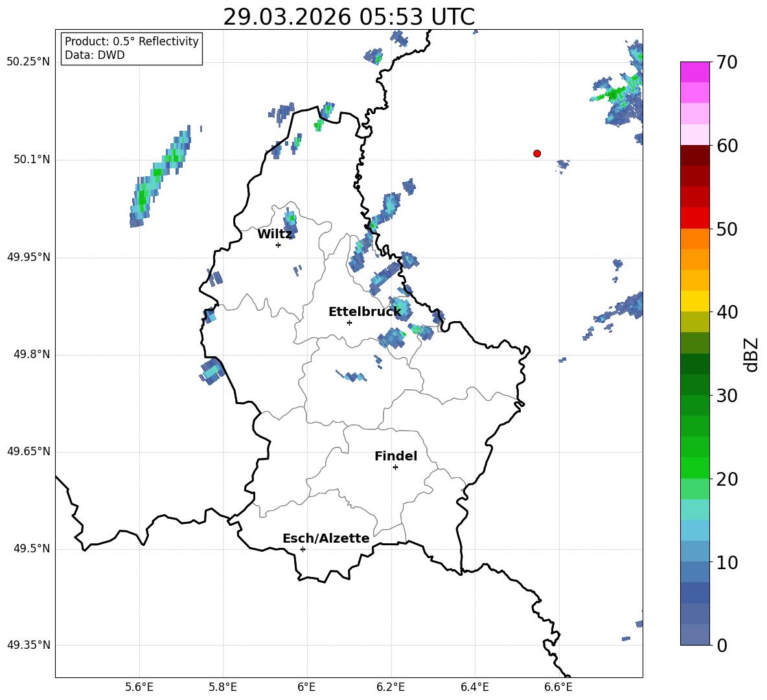This screenshot has height=700, width=767.
Task: Click the long rain echo near 5.6°E, 50.1°N
Action: pyautogui.click(x=161, y=176)
